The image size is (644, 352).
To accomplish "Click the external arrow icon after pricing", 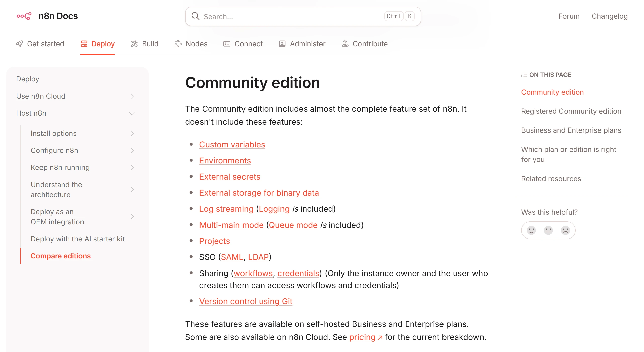I will (380, 338).
